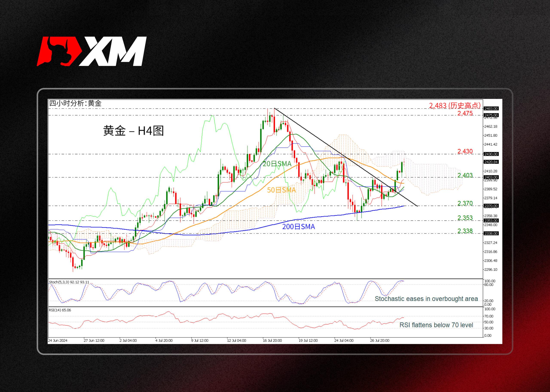Click the '30.00' level on RSI scale
The height and width of the screenshot is (392, 550).
click(489, 328)
